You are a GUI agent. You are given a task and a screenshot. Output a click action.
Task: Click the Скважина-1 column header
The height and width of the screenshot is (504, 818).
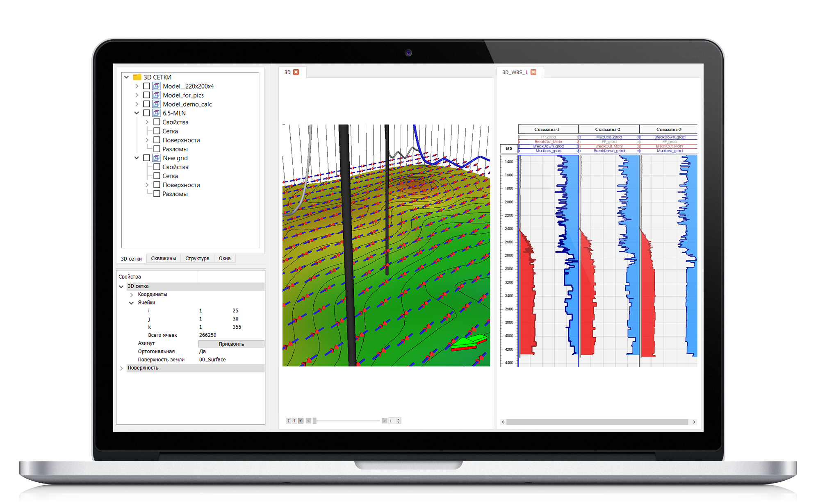click(x=548, y=129)
